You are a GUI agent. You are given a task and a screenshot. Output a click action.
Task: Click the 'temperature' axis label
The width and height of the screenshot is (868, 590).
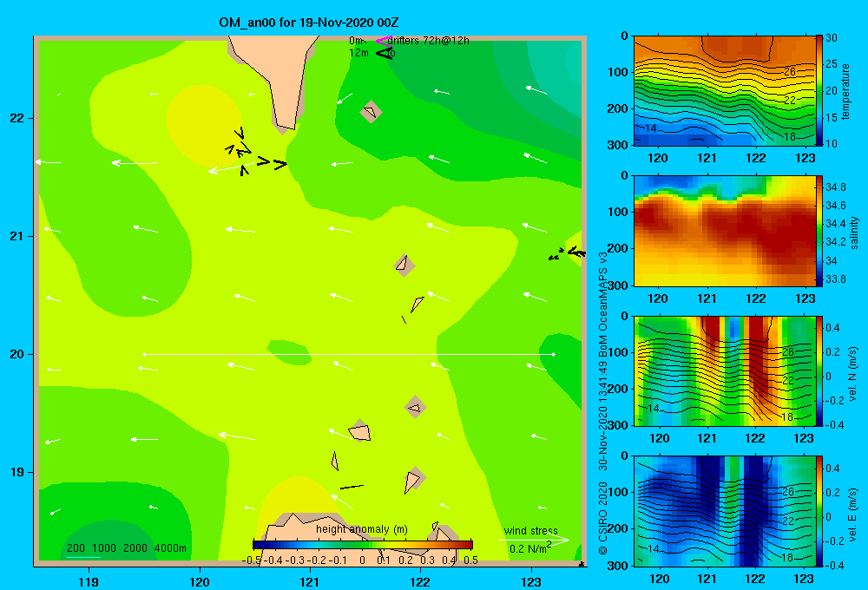point(845,91)
